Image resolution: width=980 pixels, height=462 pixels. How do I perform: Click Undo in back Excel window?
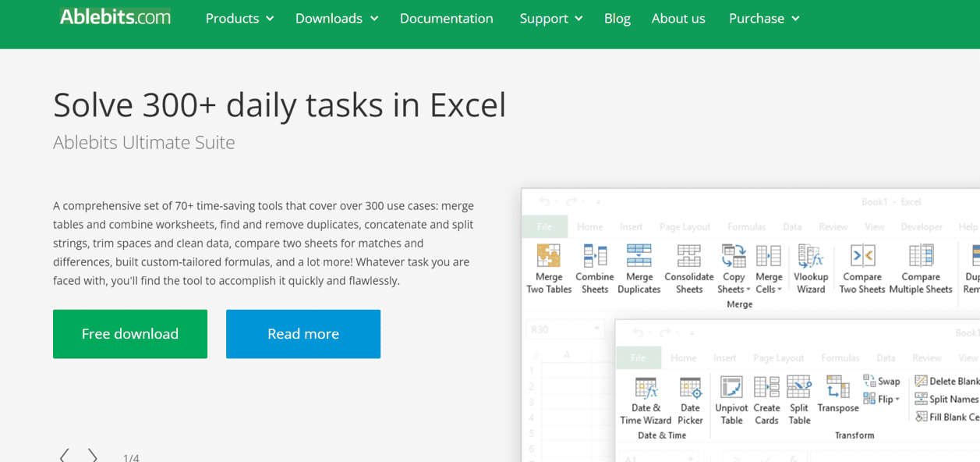(x=544, y=201)
